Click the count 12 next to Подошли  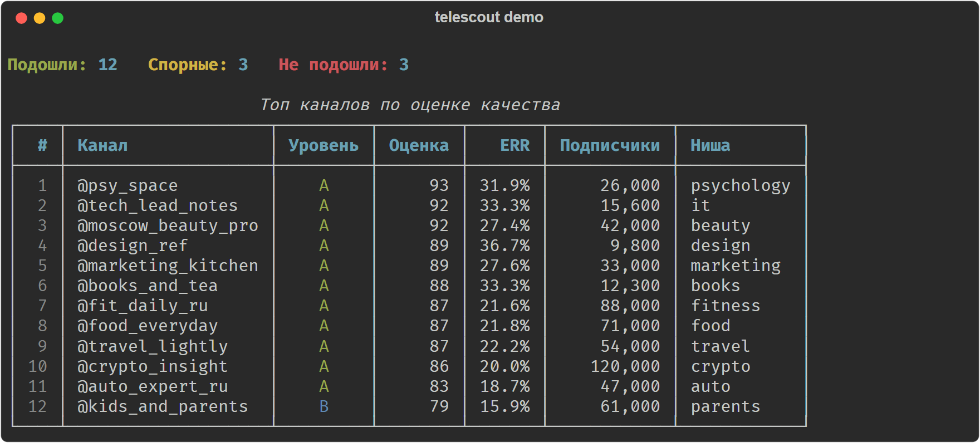click(x=108, y=65)
